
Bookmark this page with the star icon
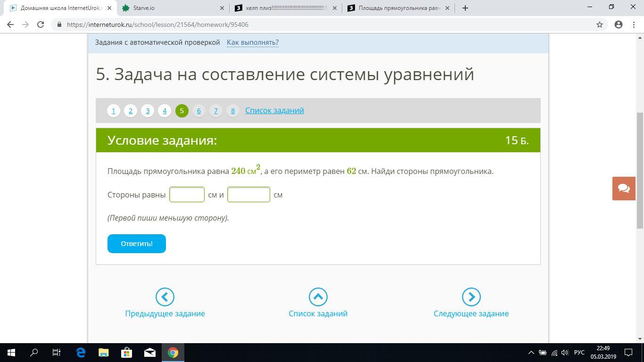point(600,25)
